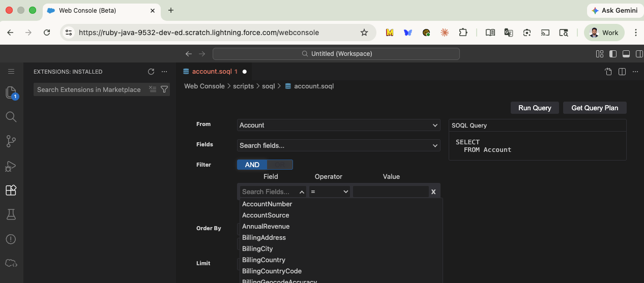Toggle the primary side bar
The height and width of the screenshot is (283, 644).
(613, 54)
